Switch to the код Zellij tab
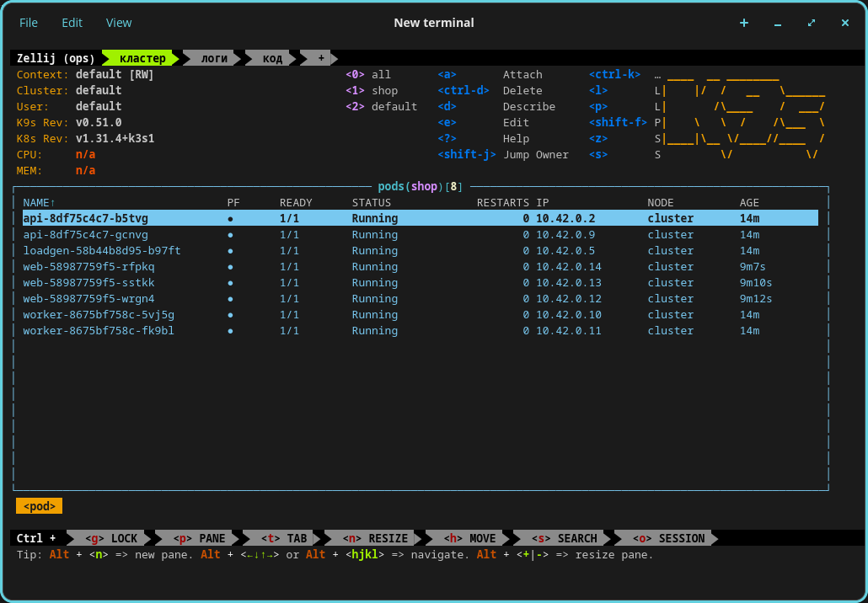Viewport: 868px width, 603px height. 272,58
